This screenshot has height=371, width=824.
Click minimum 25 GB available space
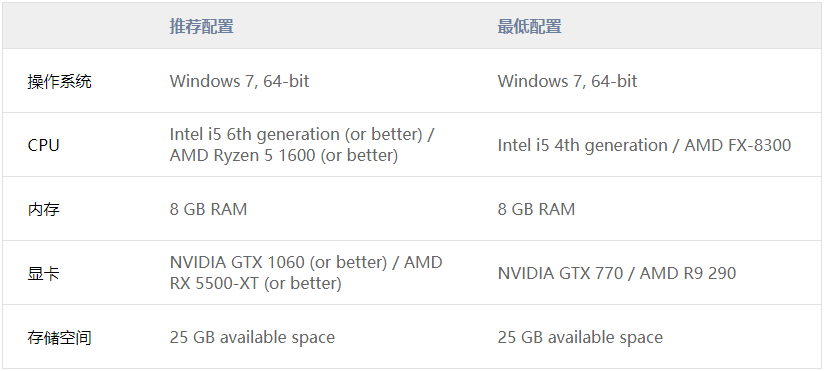(x=580, y=337)
